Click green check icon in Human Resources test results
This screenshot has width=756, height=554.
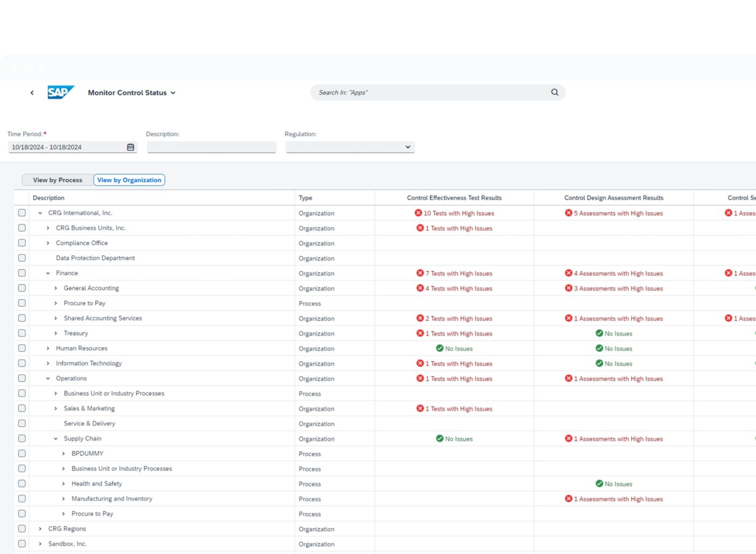[x=439, y=349]
